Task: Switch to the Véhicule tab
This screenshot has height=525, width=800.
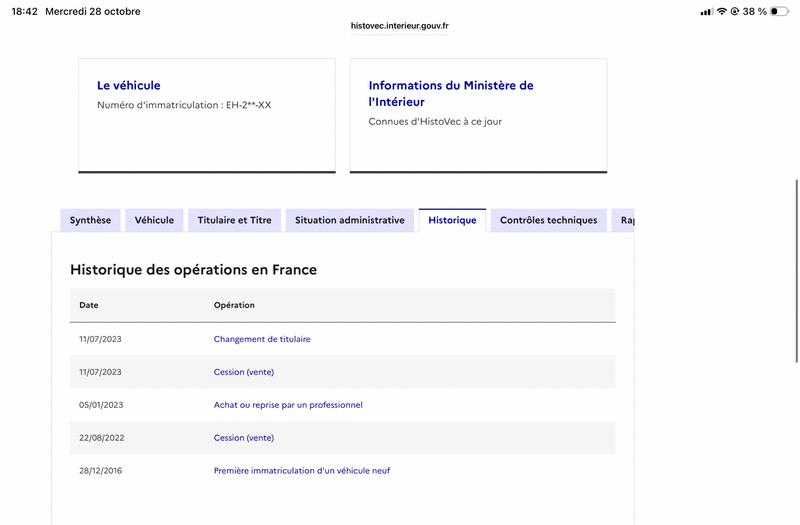Action: tap(154, 220)
